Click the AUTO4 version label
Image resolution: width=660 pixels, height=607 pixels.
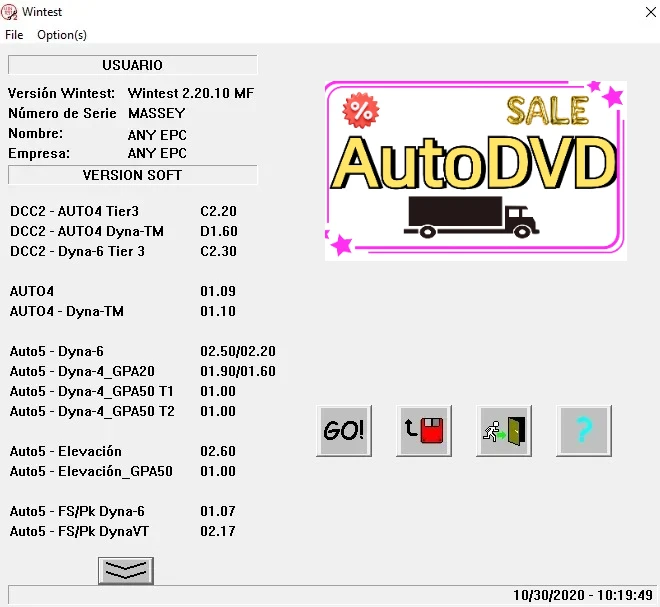pos(32,291)
